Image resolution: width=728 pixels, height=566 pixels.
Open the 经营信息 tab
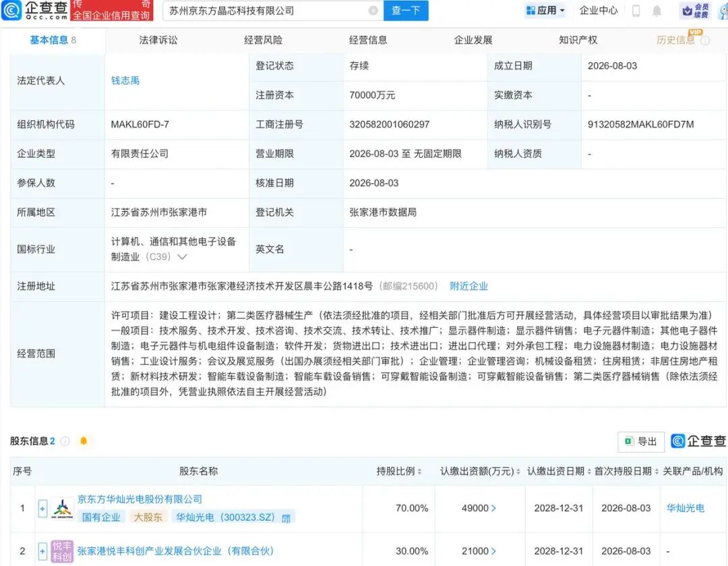point(368,40)
